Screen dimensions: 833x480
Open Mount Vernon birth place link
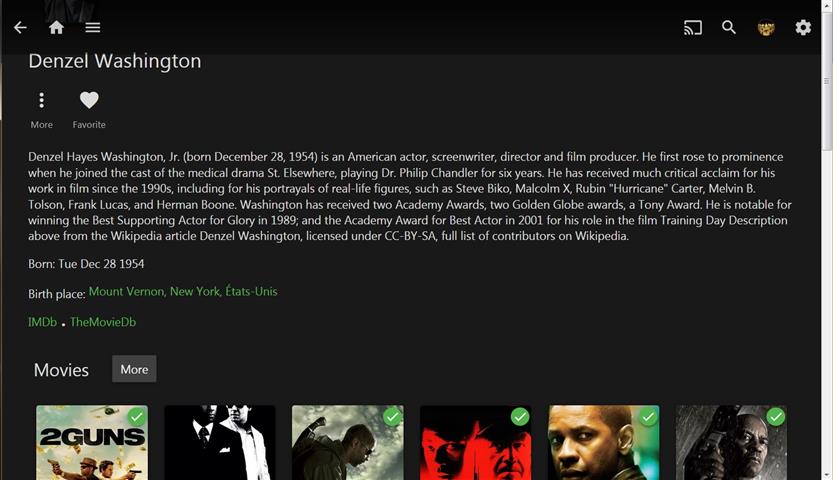183,292
